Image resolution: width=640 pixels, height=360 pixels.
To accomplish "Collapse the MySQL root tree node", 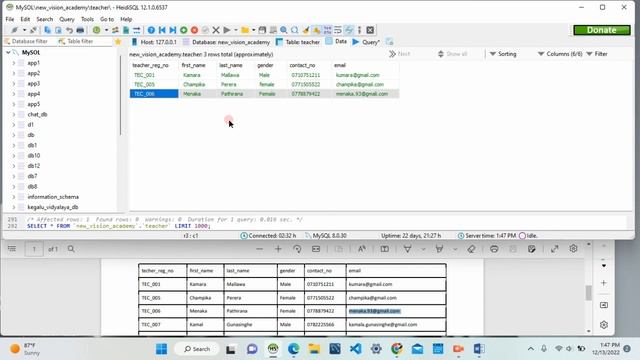I will 8,53.
